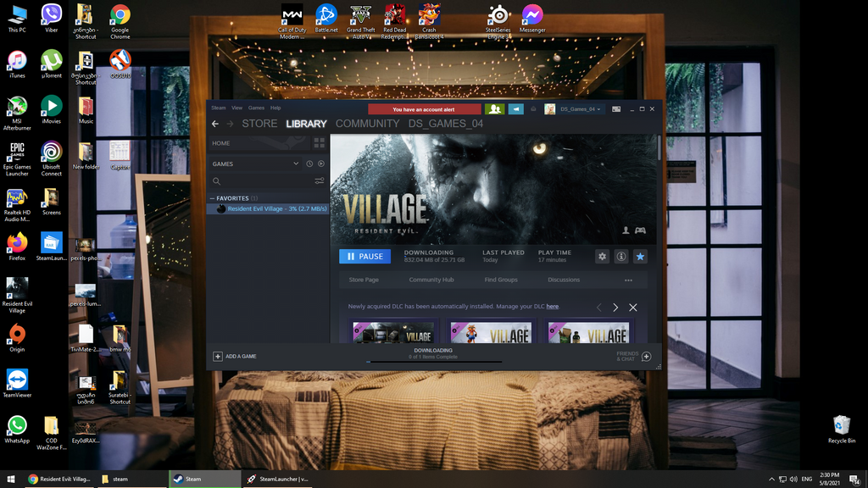Open the Games menu
Image resolution: width=868 pixels, height=488 pixels.
tap(256, 108)
